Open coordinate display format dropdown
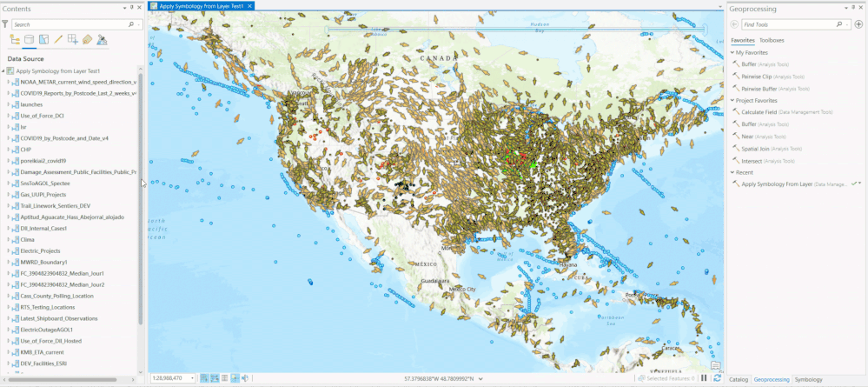 [480, 378]
